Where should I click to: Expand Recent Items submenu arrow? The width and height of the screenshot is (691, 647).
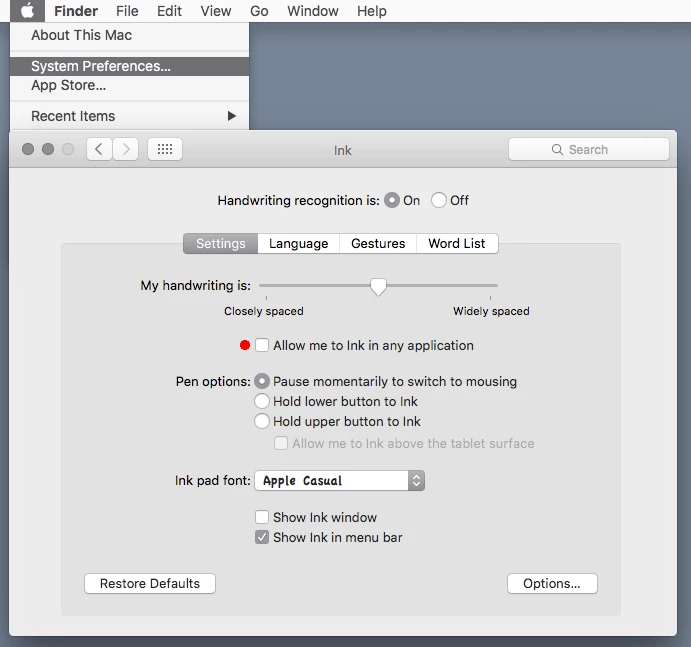click(232, 116)
